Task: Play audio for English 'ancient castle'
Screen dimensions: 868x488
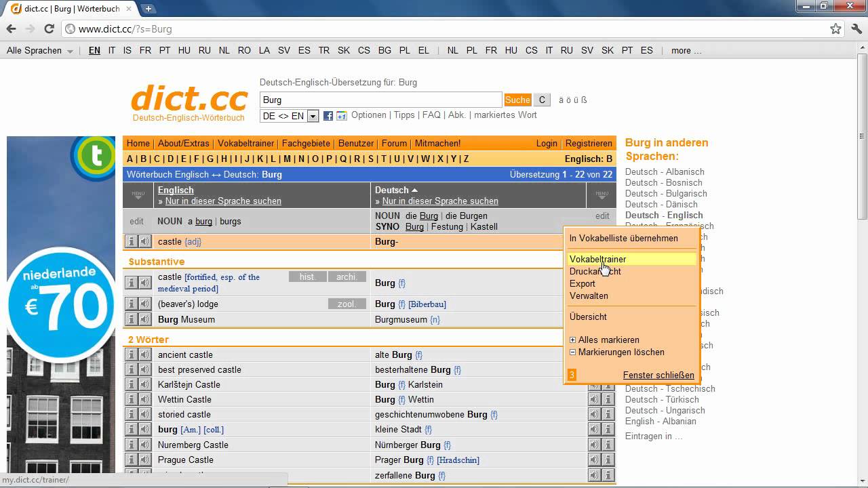Action: 144,354
